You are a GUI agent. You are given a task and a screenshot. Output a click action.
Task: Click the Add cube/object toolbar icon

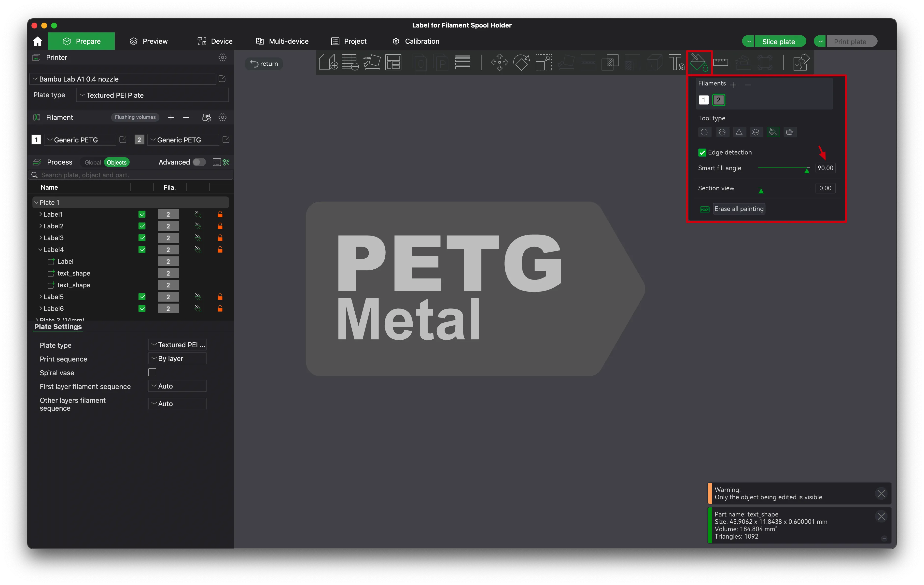pyautogui.click(x=328, y=62)
